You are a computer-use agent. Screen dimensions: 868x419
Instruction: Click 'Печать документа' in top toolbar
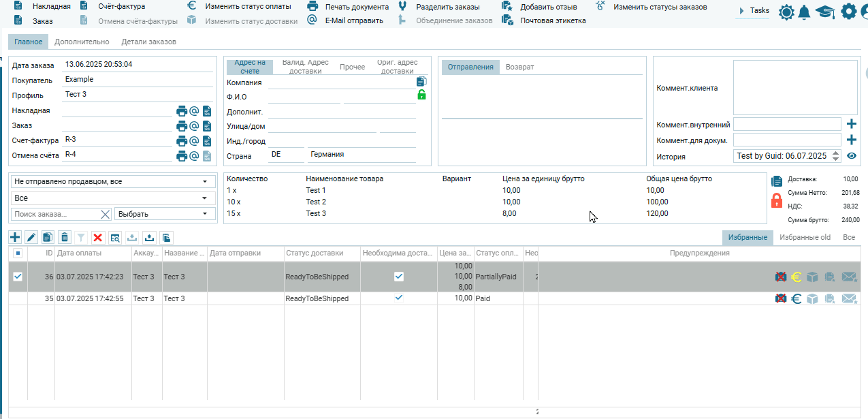tap(356, 7)
